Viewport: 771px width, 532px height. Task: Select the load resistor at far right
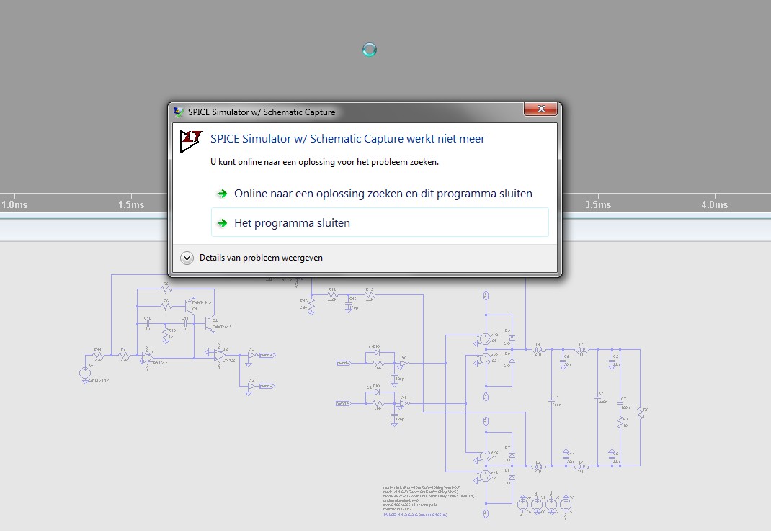[641, 414]
